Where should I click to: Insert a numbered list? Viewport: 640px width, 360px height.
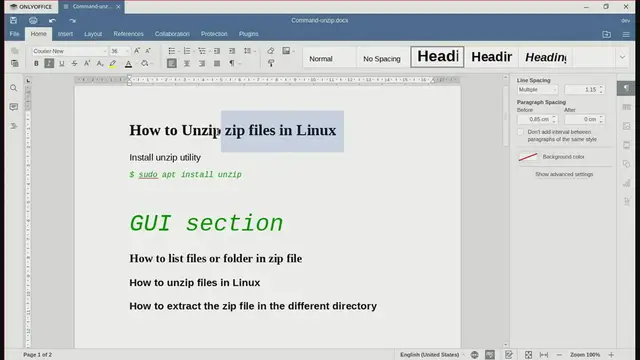(x=188, y=51)
